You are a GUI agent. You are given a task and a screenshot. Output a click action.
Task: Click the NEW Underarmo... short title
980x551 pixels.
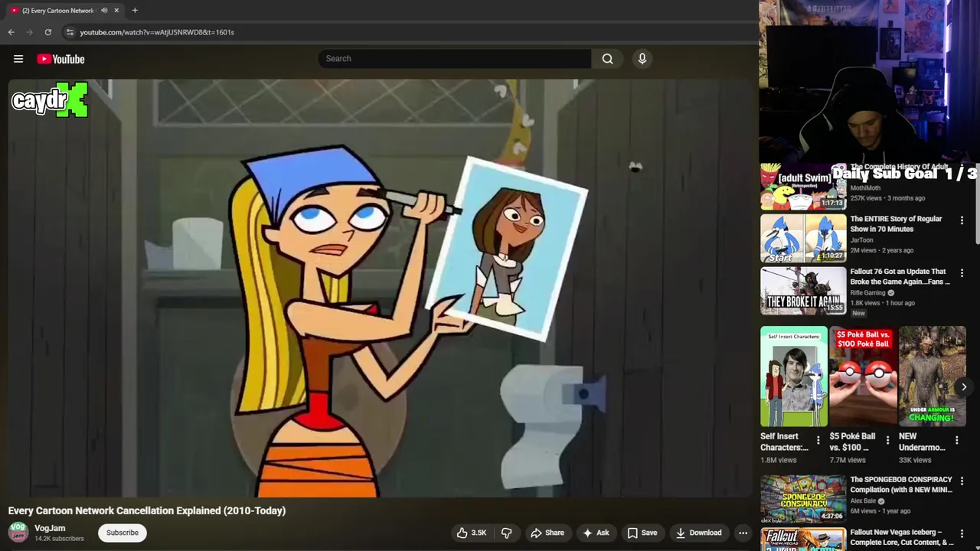(x=922, y=442)
